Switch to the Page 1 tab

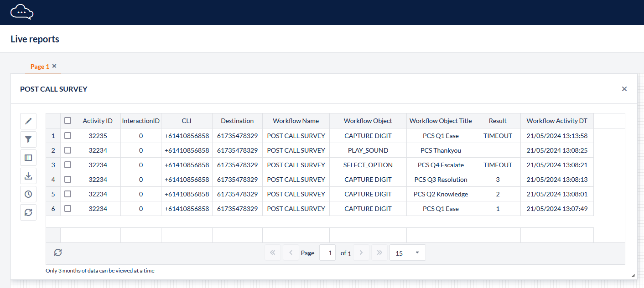coord(40,67)
